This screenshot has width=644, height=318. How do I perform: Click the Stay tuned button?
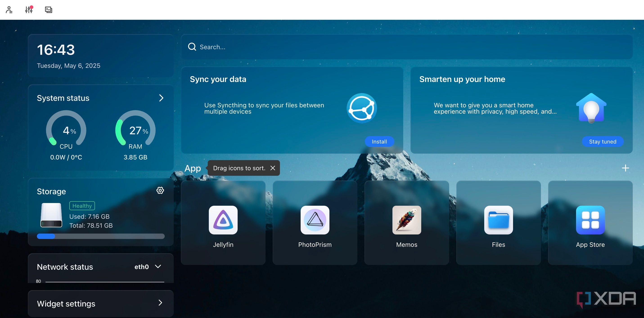[602, 141]
